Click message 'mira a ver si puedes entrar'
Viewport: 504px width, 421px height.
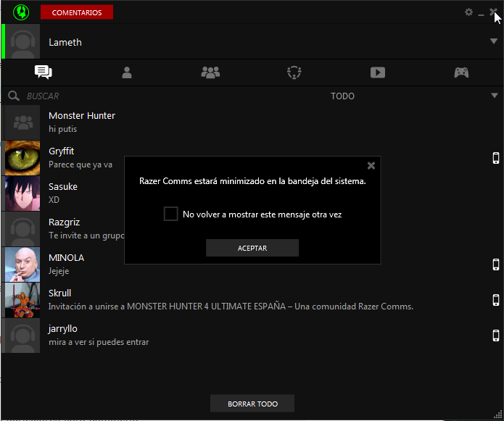pyautogui.click(x=99, y=342)
